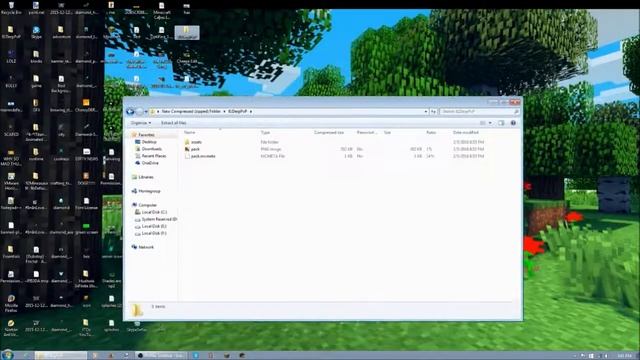This screenshot has width=640, height=360.
Task: Click Extract all files
Action: (174, 123)
